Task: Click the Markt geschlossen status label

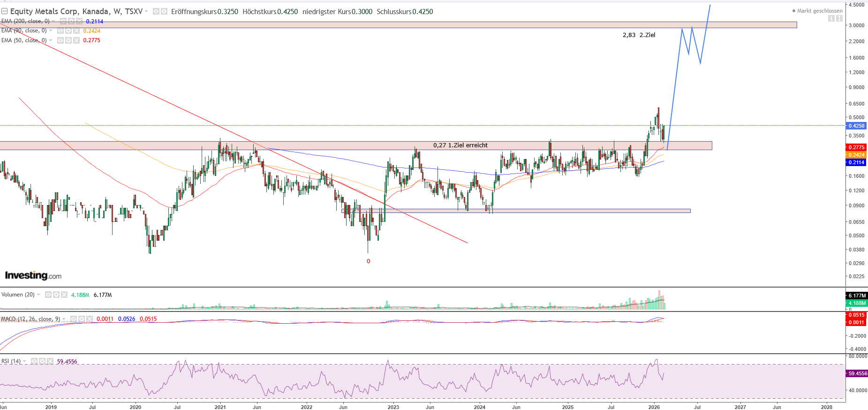Action: [x=819, y=11]
